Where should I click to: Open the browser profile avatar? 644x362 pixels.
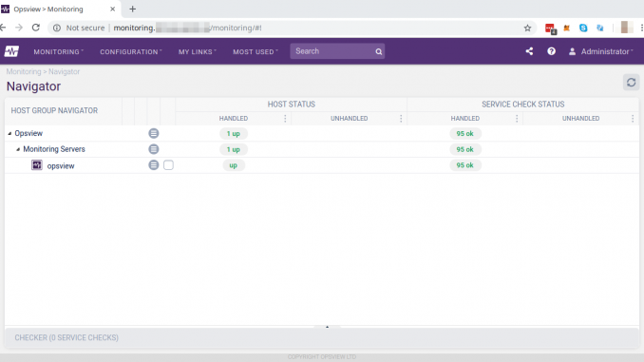point(626,28)
